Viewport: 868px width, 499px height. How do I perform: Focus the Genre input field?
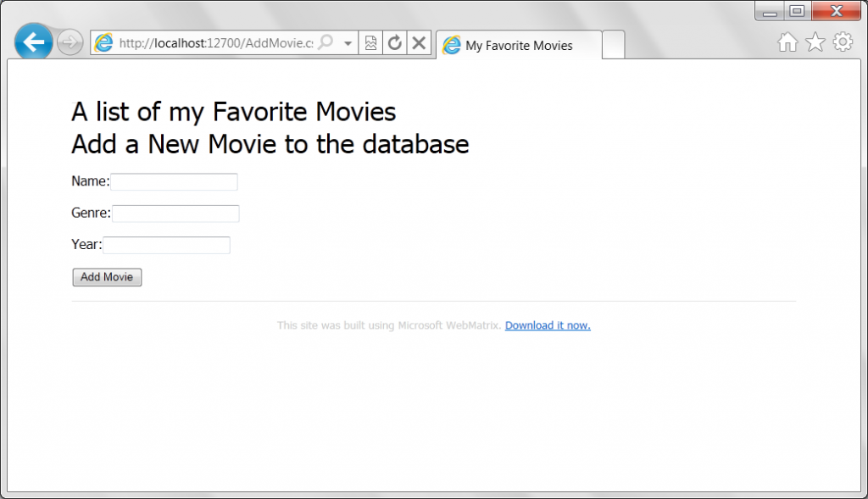[x=175, y=213]
